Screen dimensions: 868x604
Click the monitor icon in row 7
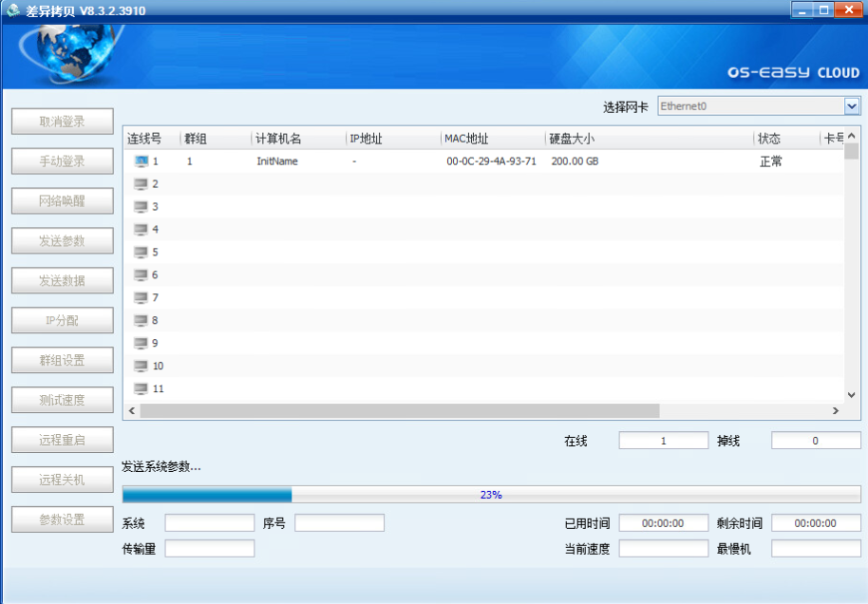coord(142,298)
